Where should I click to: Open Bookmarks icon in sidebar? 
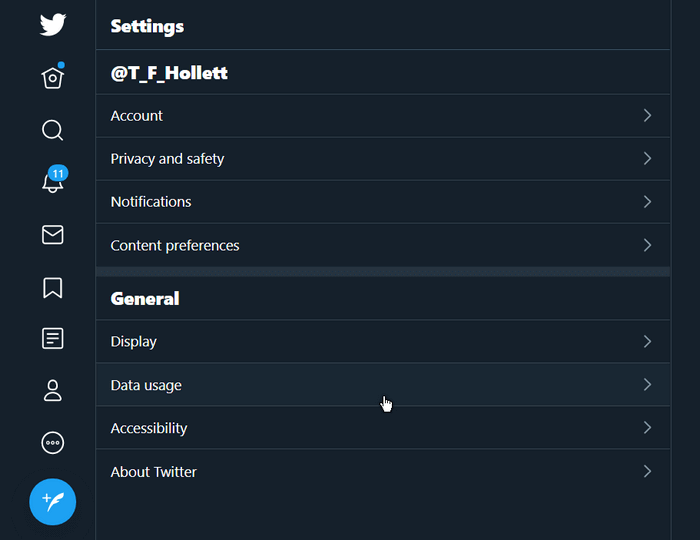53,287
